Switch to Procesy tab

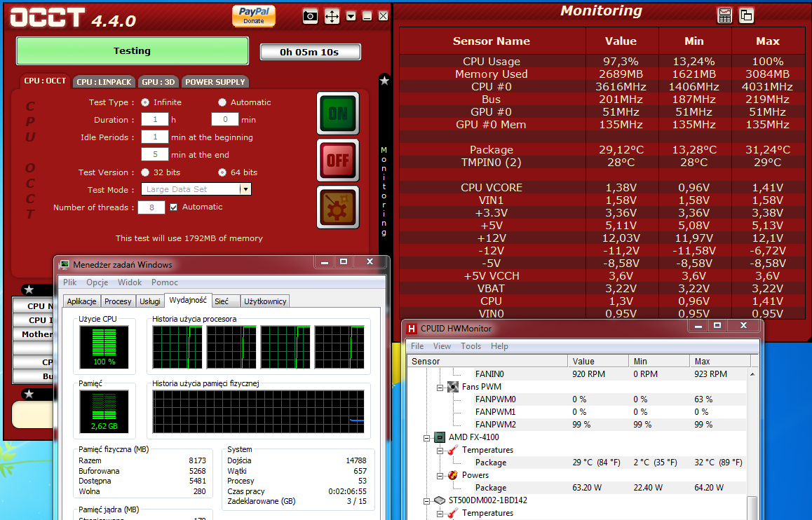click(x=118, y=301)
